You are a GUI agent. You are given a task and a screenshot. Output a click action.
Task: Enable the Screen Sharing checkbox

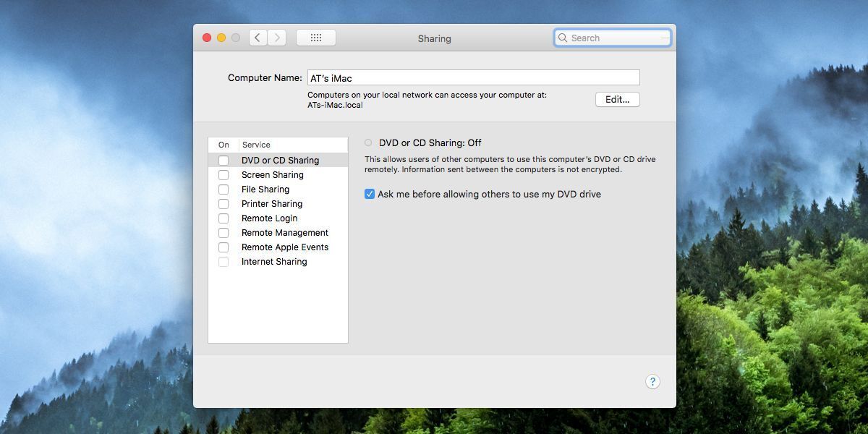click(224, 175)
